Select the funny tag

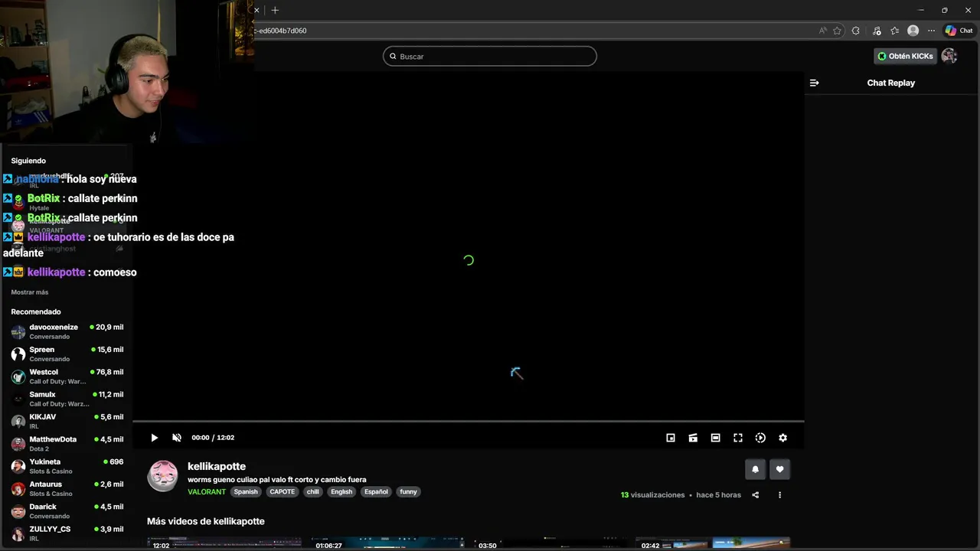point(409,492)
